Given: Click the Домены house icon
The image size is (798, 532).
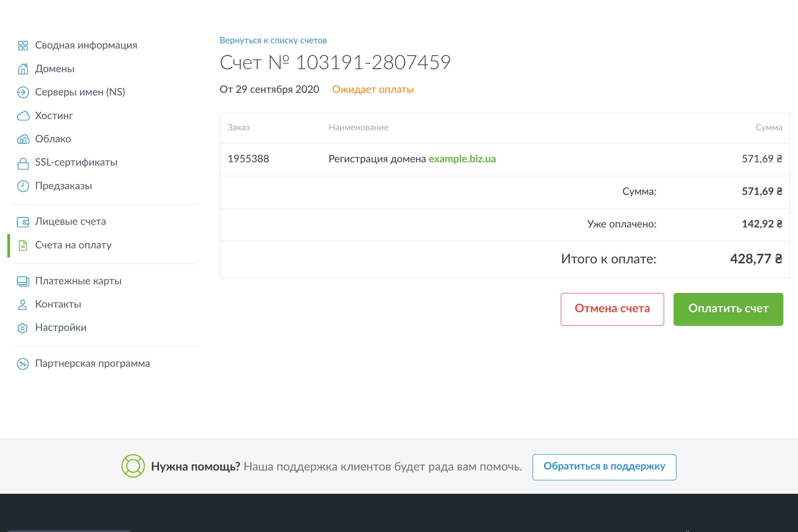Looking at the screenshot, I should pos(23,69).
